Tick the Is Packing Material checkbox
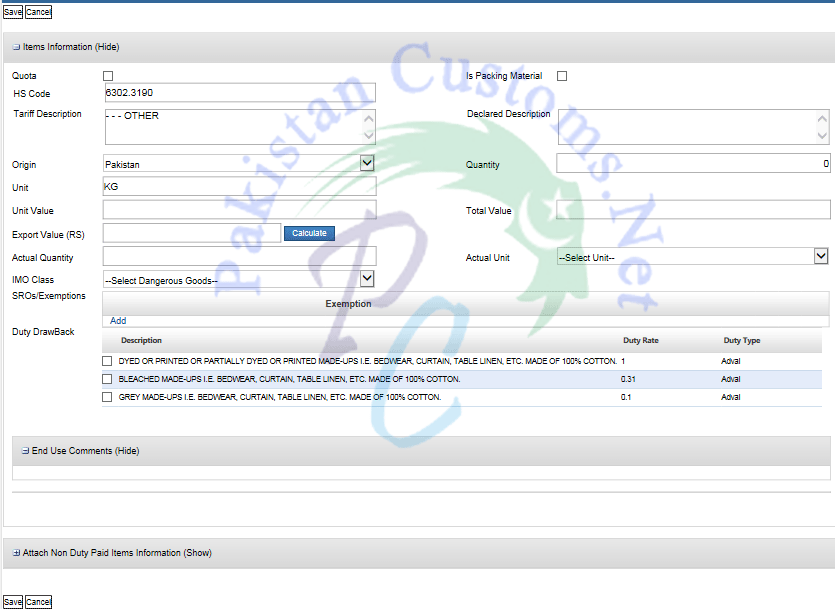 [562, 76]
